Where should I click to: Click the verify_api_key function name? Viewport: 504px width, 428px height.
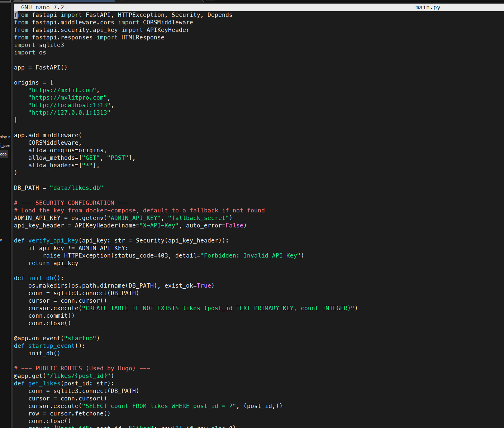click(x=53, y=240)
